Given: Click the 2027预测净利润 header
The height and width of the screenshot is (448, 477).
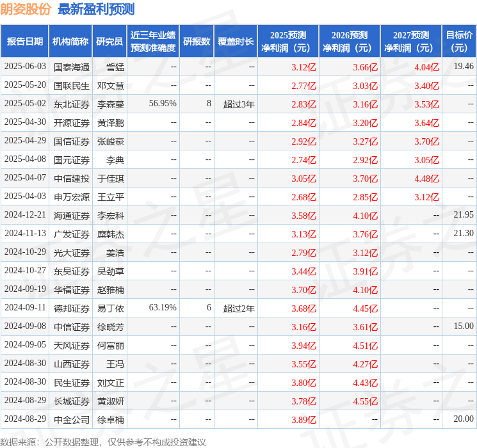Looking at the screenshot, I should pos(410,42).
